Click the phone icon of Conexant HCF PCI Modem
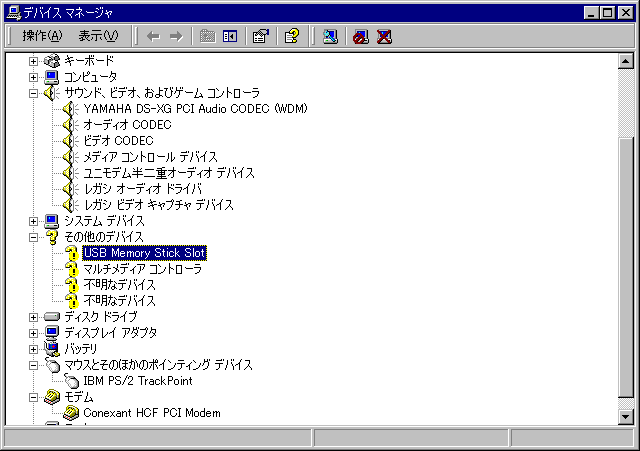The height and width of the screenshot is (451, 640). click(x=71, y=413)
